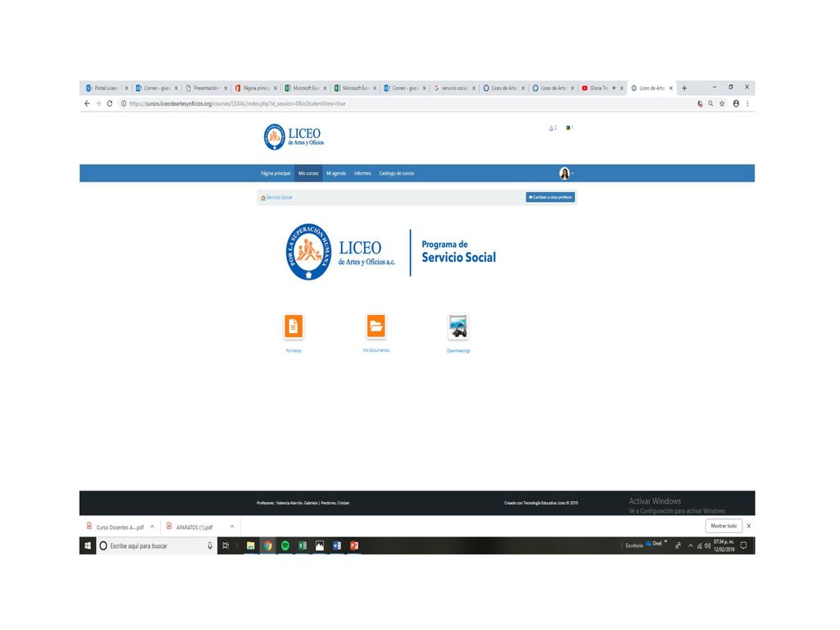
Task: Open Página principal menu item
Action: click(x=276, y=174)
